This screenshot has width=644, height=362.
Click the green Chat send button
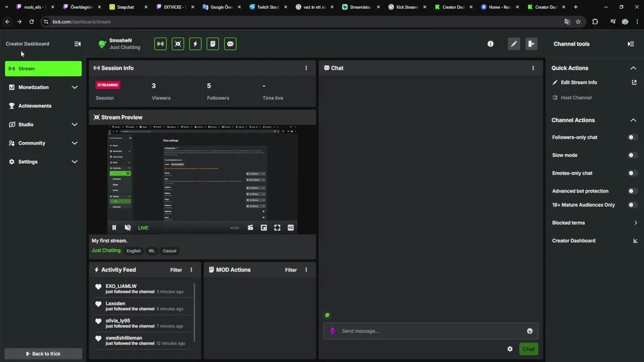[x=529, y=349]
